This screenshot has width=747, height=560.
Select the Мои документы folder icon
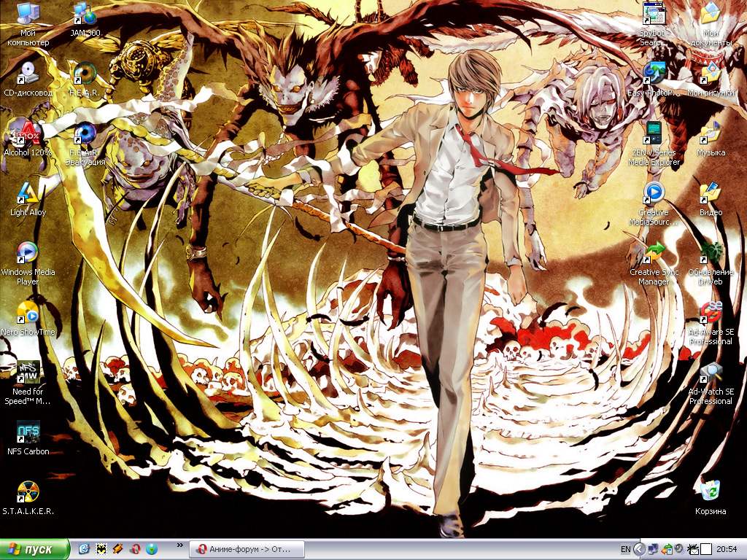711,24
